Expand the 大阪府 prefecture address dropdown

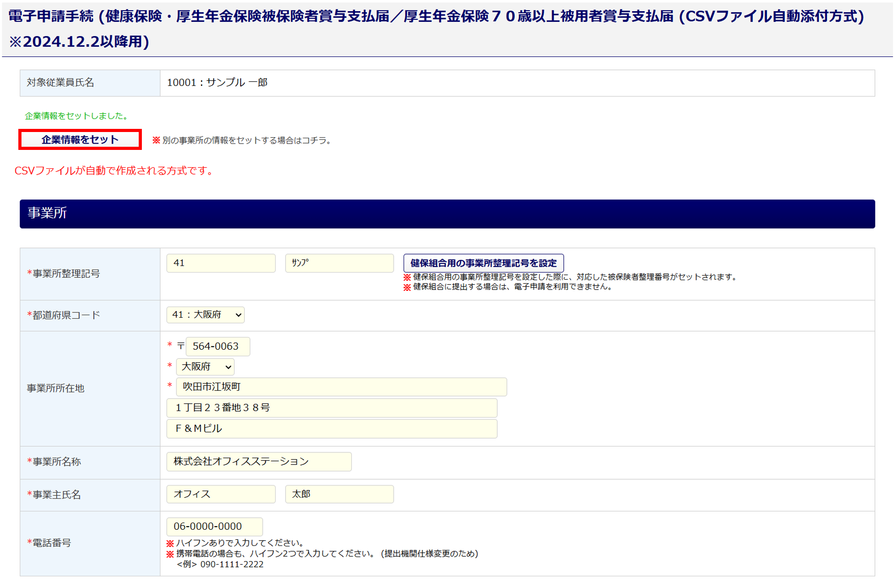(x=205, y=367)
